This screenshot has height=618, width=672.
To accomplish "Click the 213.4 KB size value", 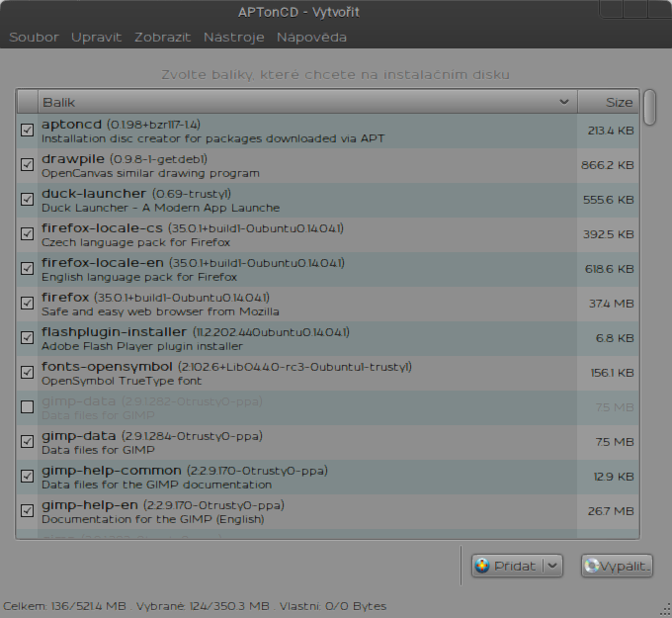I will [611, 131].
